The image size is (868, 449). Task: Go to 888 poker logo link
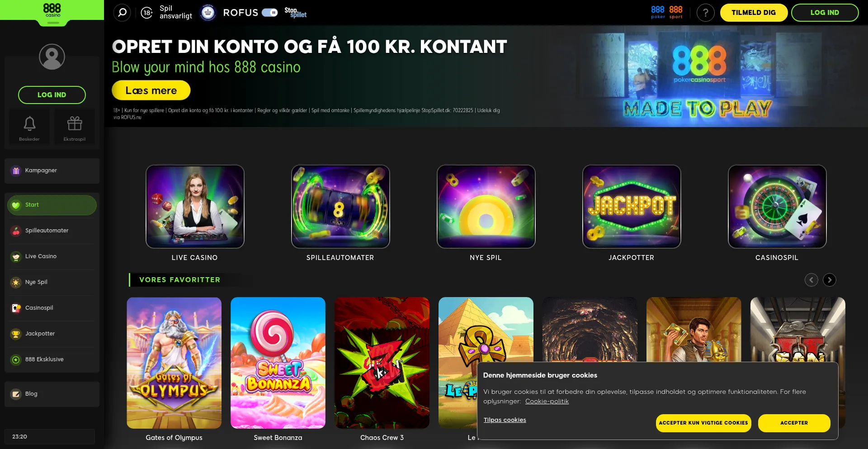coord(658,12)
